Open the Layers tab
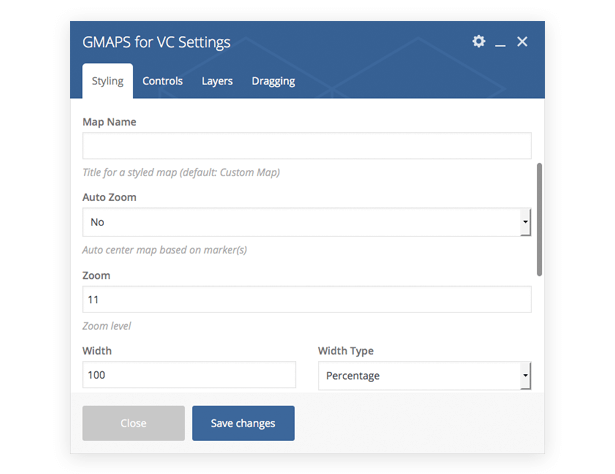The width and height of the screenshot is (615, 474). 217,81
